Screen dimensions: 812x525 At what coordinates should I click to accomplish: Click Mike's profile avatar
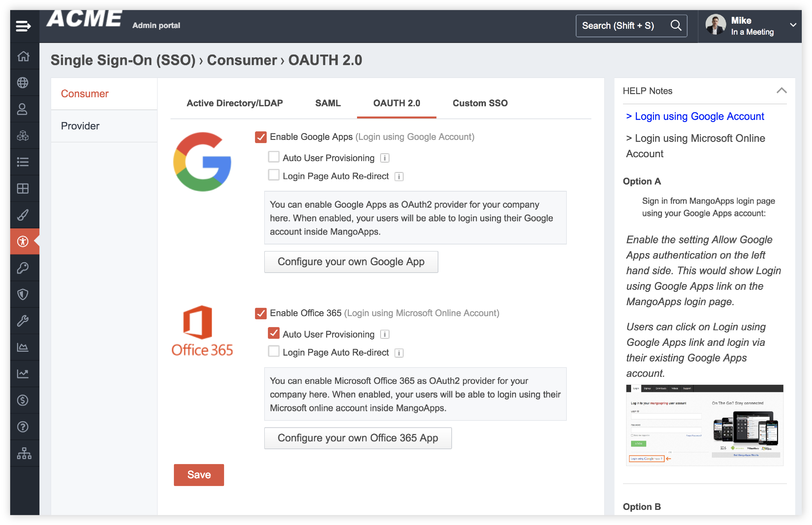(716, 25)
